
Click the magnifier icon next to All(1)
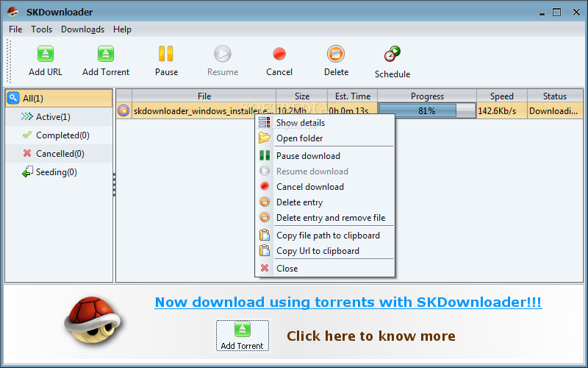pos(13,98)
